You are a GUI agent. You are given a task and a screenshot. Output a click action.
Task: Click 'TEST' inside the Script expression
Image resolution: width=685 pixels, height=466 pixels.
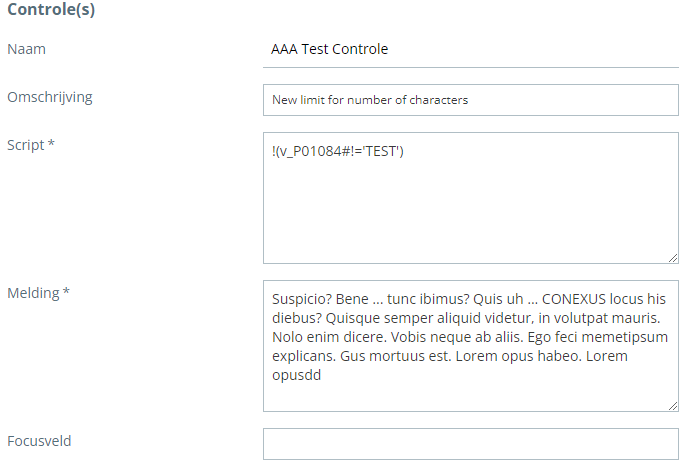click(383, 152)
